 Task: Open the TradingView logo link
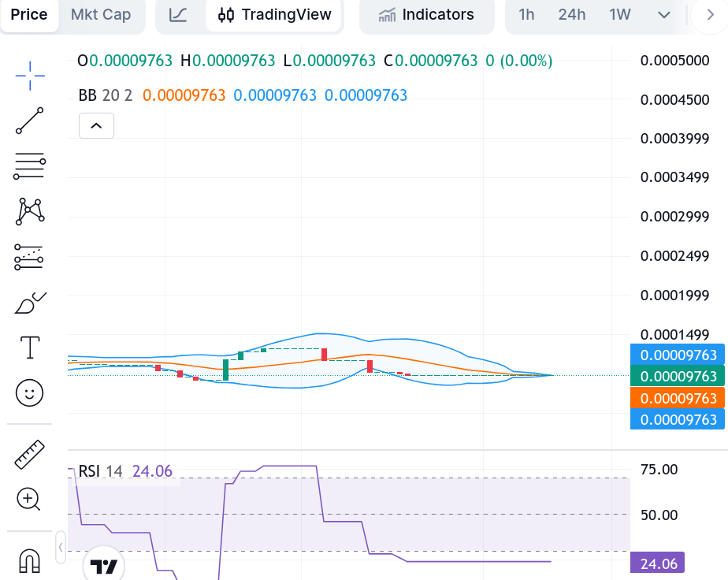(103, 565)
